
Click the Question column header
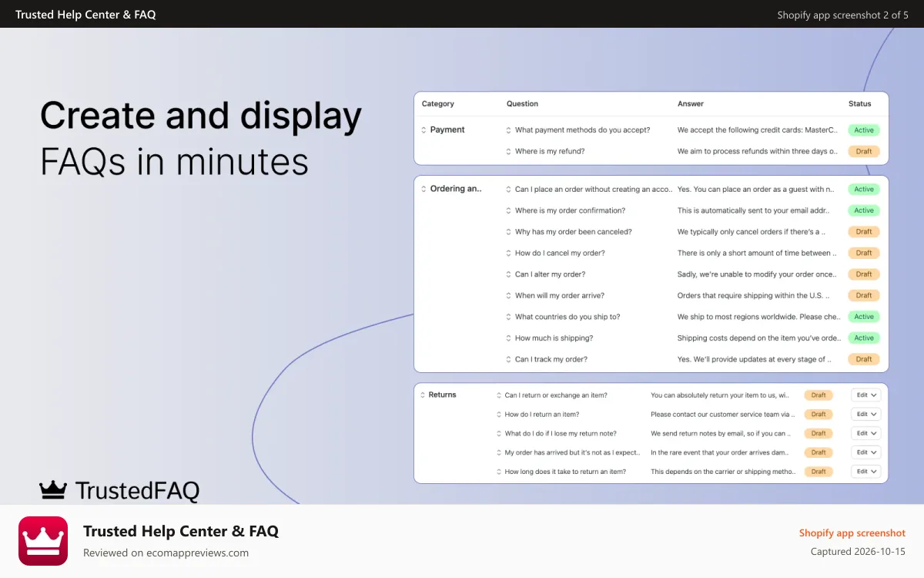pos(522,103)
